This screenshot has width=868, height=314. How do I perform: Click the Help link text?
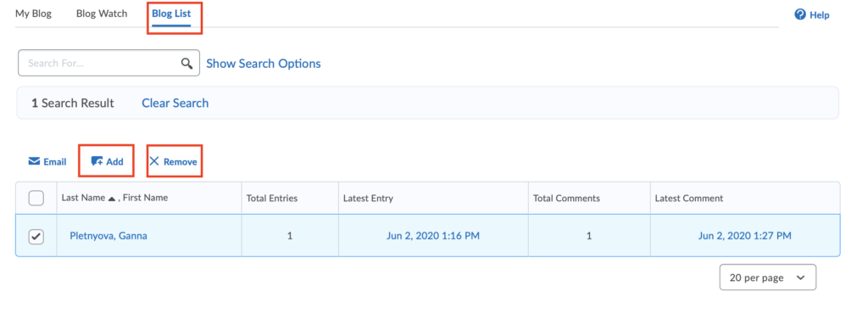[x=820, y=15]
